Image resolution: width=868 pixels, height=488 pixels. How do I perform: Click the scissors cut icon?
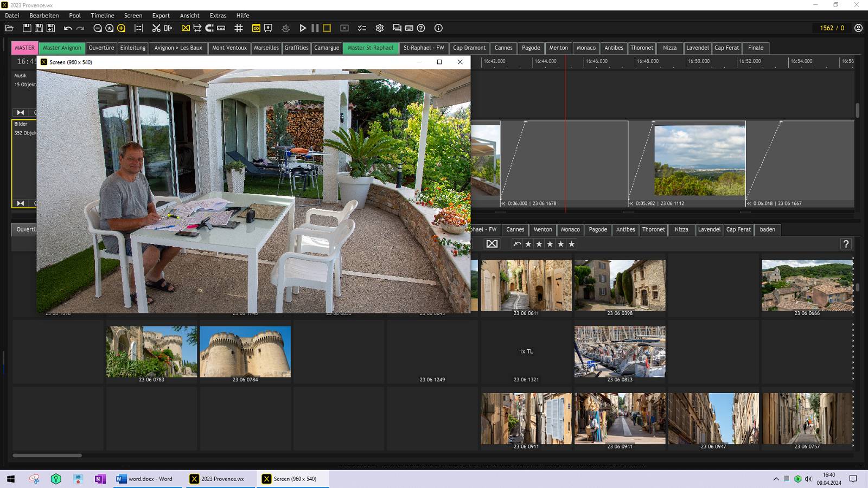[x=156, y=28]
